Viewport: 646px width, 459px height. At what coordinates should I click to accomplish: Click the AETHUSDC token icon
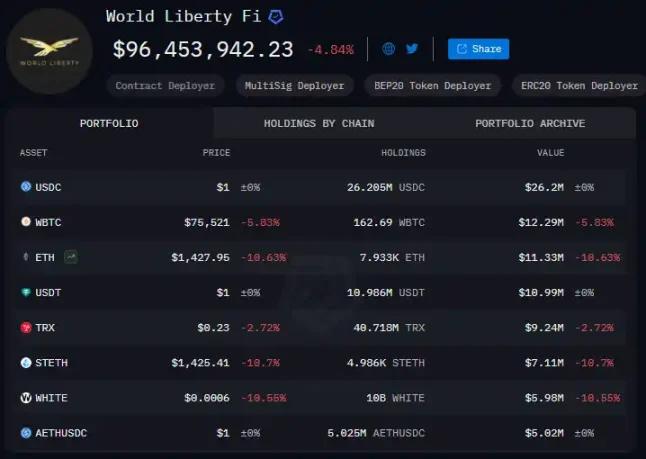pos(26,432)
